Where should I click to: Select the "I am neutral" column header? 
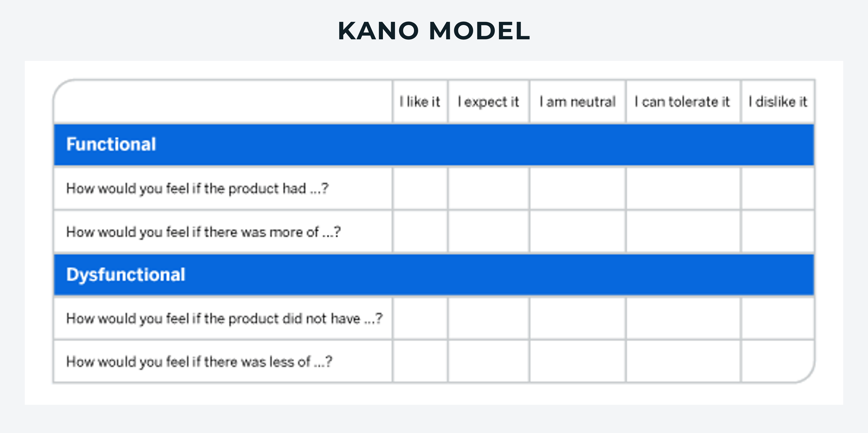[578, 102]
